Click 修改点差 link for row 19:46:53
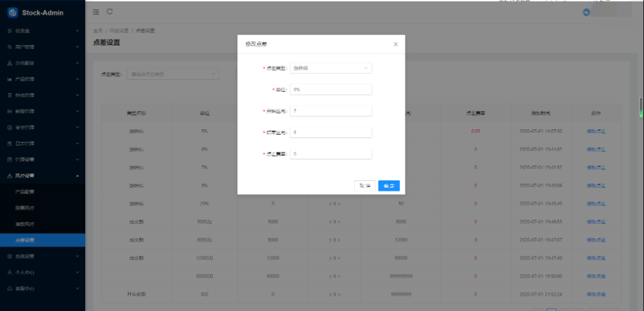 tap(596, 222)
